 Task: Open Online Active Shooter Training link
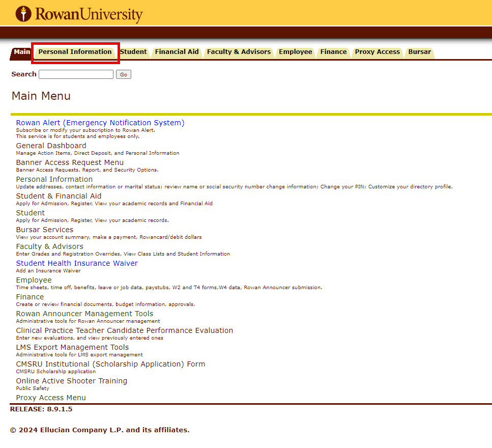(71, 381)
